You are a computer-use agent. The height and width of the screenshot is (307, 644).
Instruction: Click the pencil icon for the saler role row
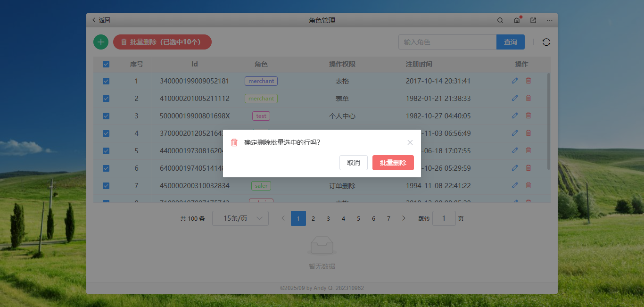514,185
